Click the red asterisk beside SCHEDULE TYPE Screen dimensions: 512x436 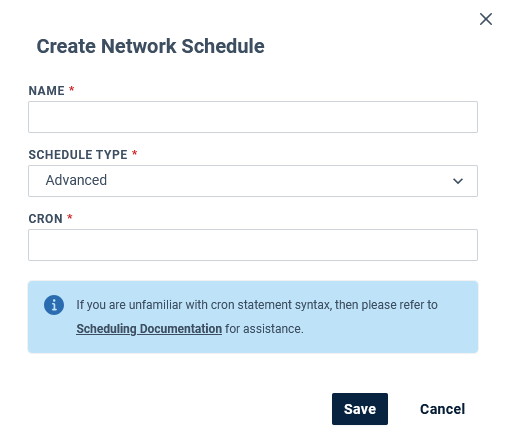point(135,153)
